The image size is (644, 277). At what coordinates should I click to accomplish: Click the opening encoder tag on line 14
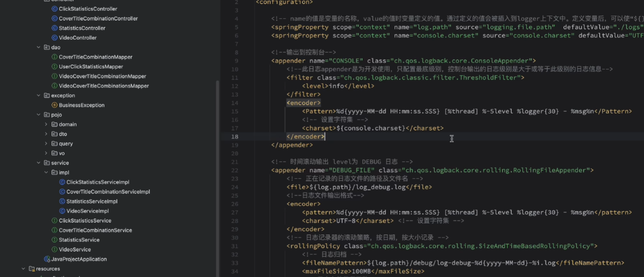(x=304, y=103)
